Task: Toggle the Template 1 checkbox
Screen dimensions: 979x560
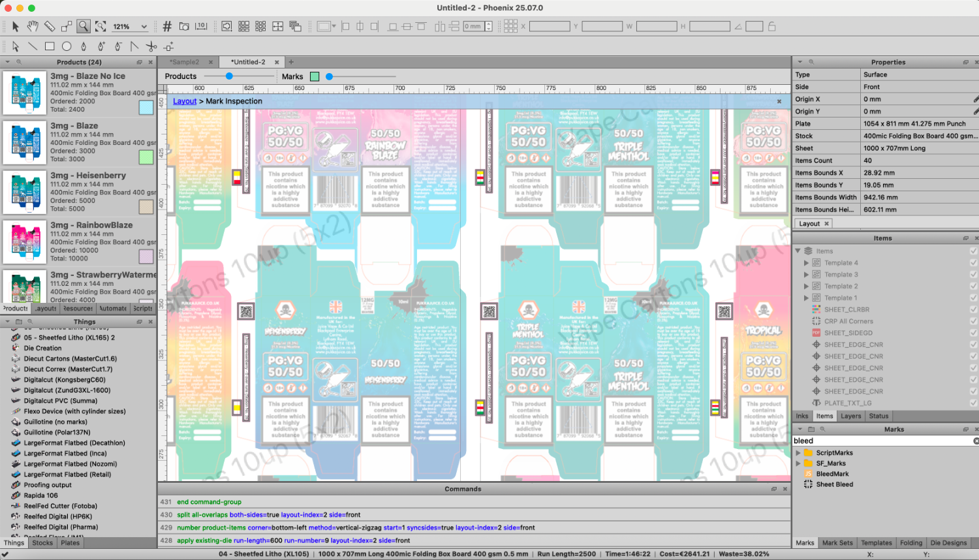Action: click(x=973, y=298)
